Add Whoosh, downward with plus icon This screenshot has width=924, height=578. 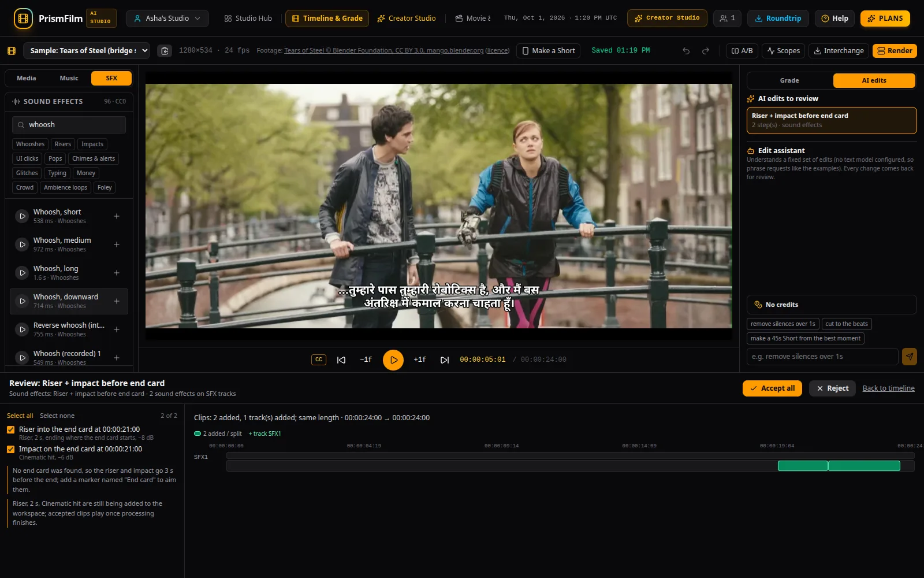coord(117,301)
